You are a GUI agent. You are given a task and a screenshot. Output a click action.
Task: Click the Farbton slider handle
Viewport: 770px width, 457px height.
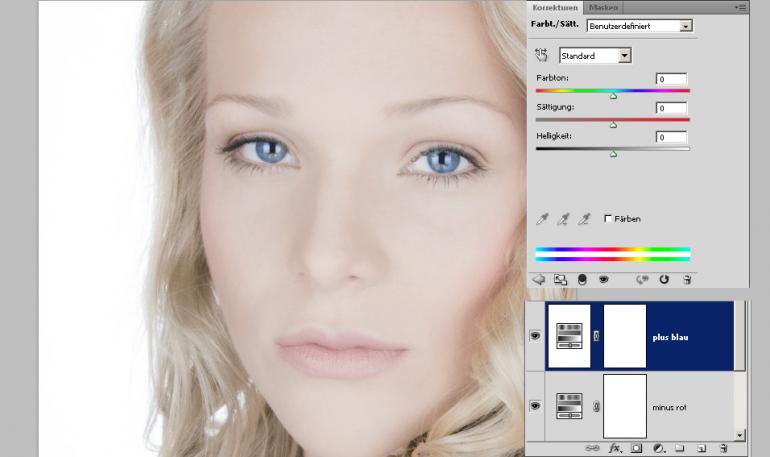coord(613,96)
